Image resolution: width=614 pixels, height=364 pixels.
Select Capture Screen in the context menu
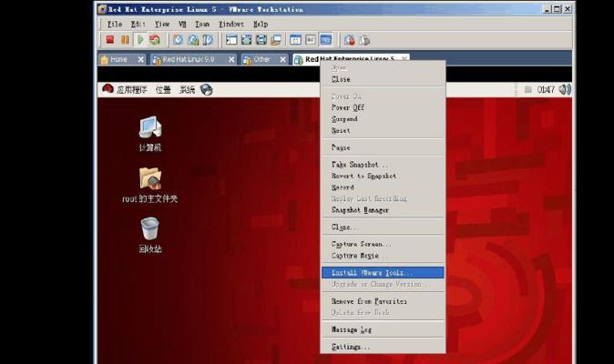(x=383, y=244)
